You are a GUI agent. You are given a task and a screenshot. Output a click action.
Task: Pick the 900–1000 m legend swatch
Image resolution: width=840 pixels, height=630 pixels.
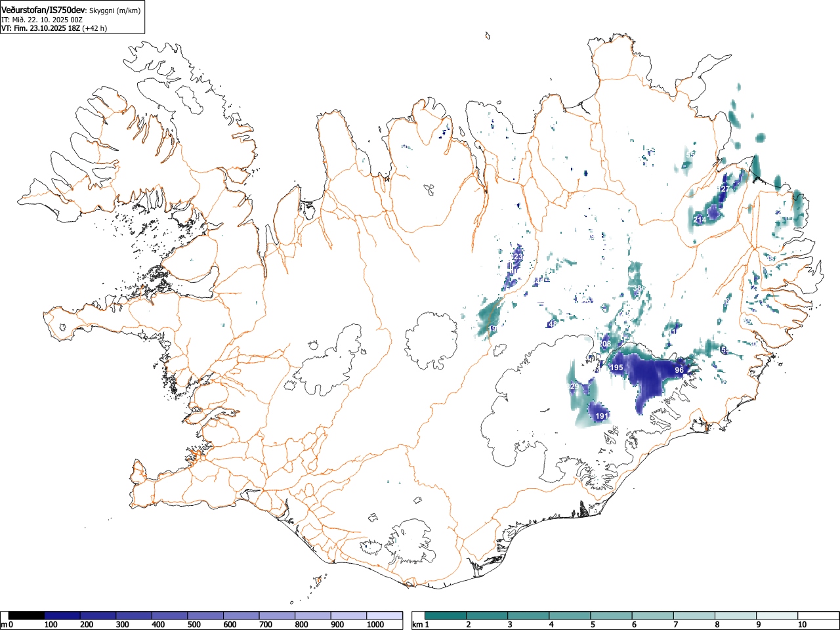point(348,616)
